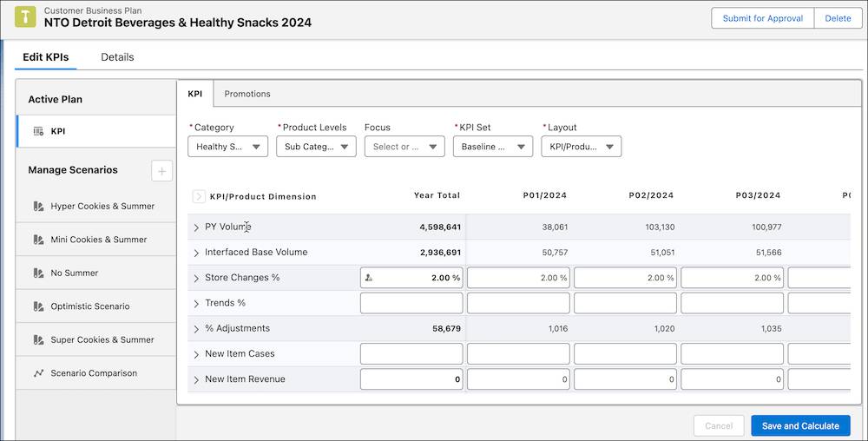Viewport: 868px width, 441px height.
Task: Open the Mini Cookies & Summer scenario
Action: (96, 240)
